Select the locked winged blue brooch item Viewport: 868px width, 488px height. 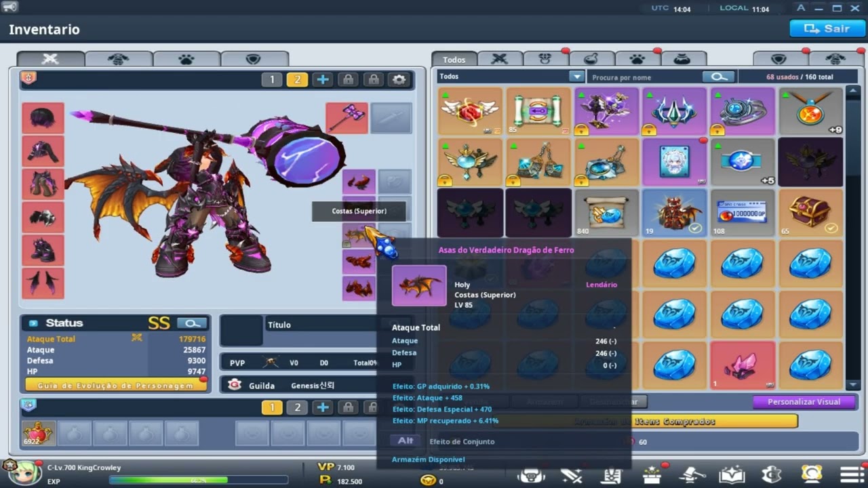470,163
